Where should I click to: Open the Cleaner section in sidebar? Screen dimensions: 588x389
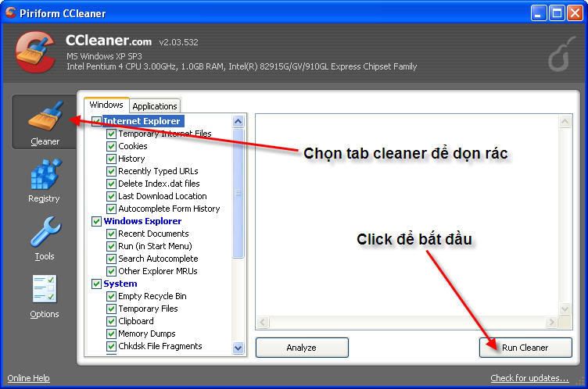[x=45, y=122]
